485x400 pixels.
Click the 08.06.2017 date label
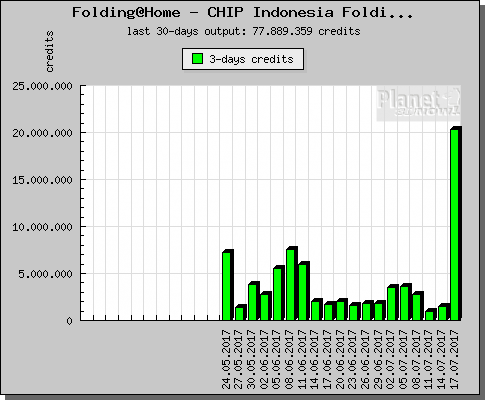290,359
